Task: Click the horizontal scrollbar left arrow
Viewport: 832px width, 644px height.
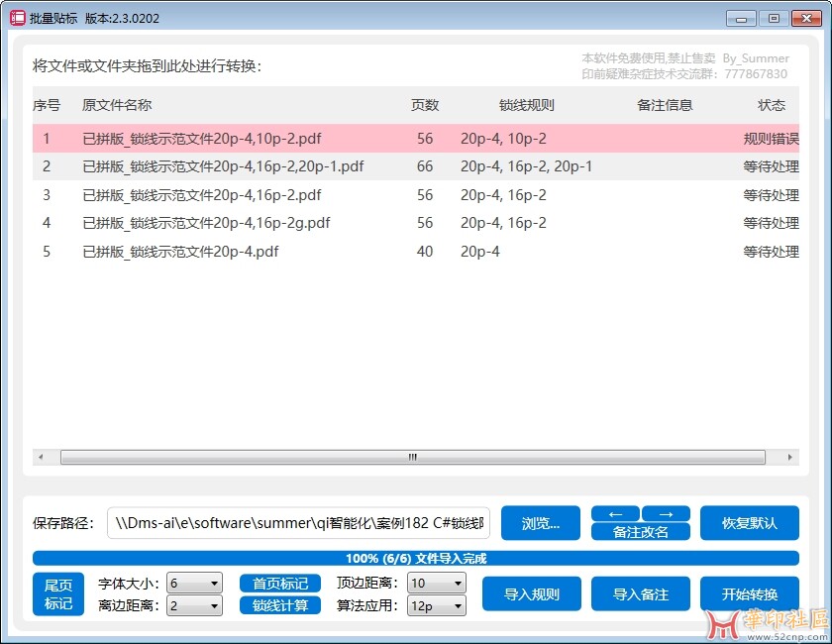Action: pos(41,458)
